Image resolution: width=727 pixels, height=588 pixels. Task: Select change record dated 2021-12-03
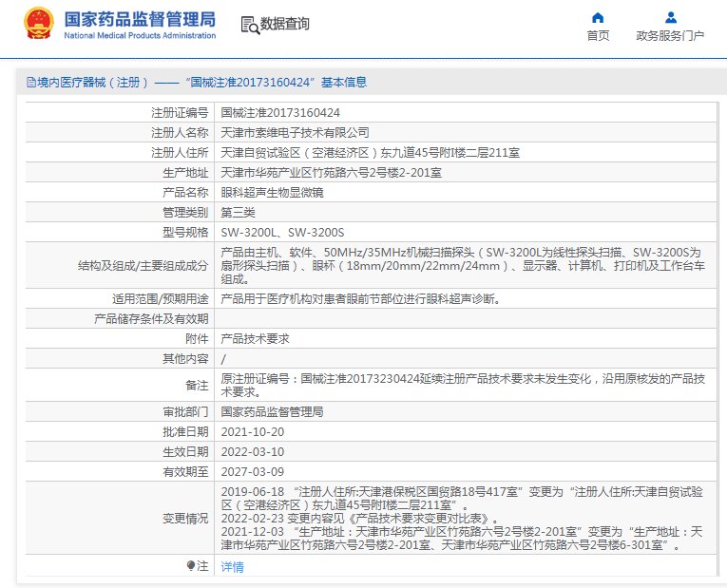point(462,539)
